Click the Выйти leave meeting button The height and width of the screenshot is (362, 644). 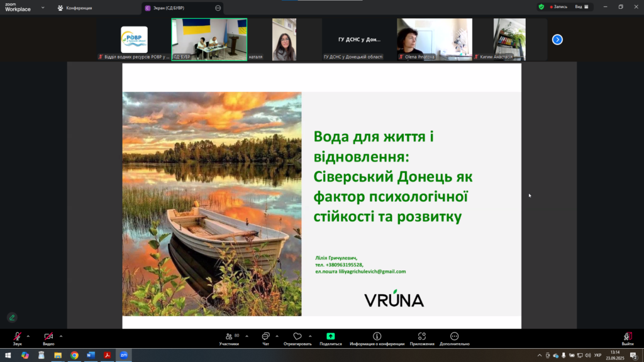[627, 337]
